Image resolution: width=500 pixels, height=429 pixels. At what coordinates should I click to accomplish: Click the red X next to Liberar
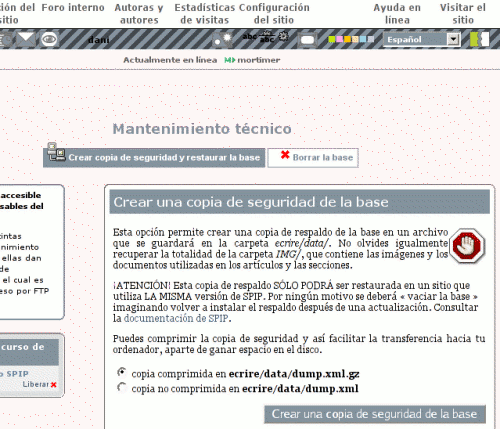[54, 385]
